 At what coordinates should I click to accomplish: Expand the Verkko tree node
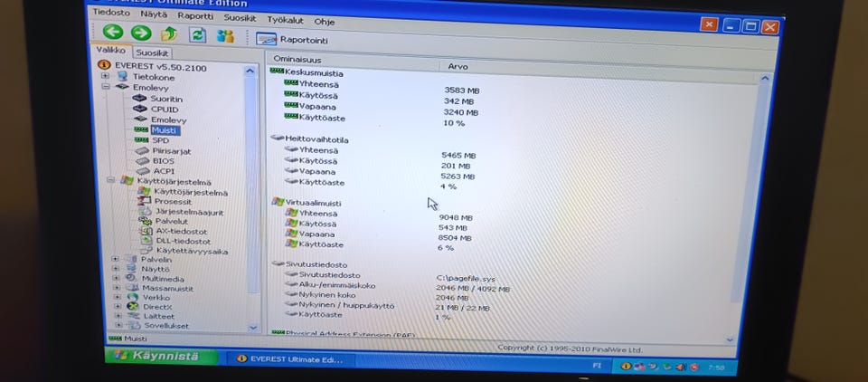click(117, 297)
